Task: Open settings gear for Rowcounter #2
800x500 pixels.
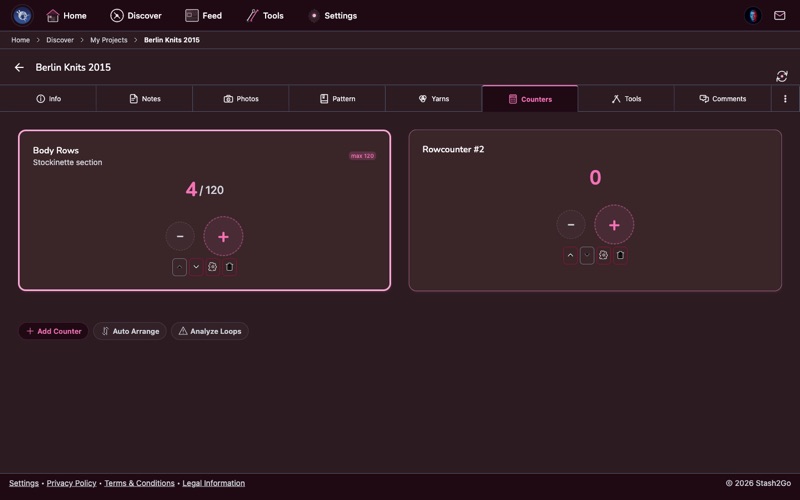Action: [603, 255]
